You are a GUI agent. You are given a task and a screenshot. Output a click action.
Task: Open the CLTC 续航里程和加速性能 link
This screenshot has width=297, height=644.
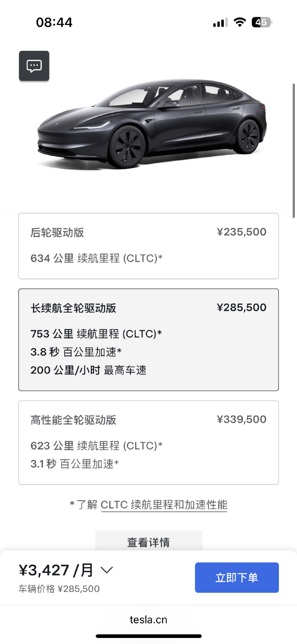tap(164, 505)
